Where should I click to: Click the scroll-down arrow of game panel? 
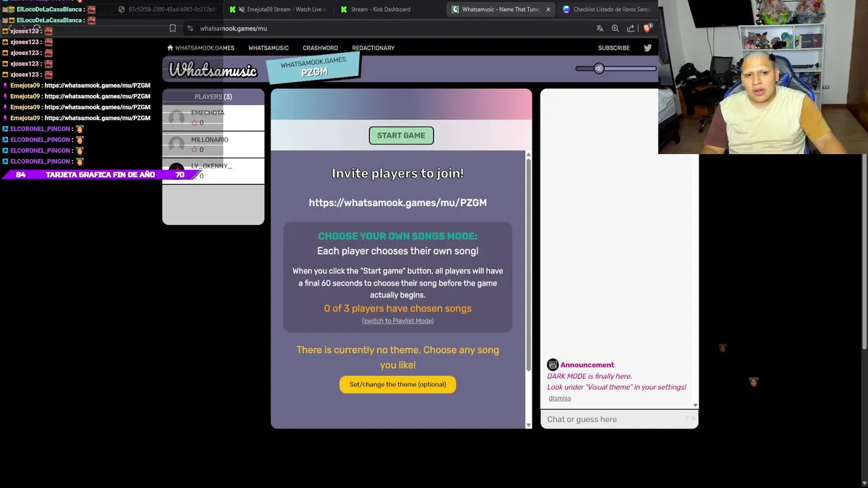click(x=528, y=425)
